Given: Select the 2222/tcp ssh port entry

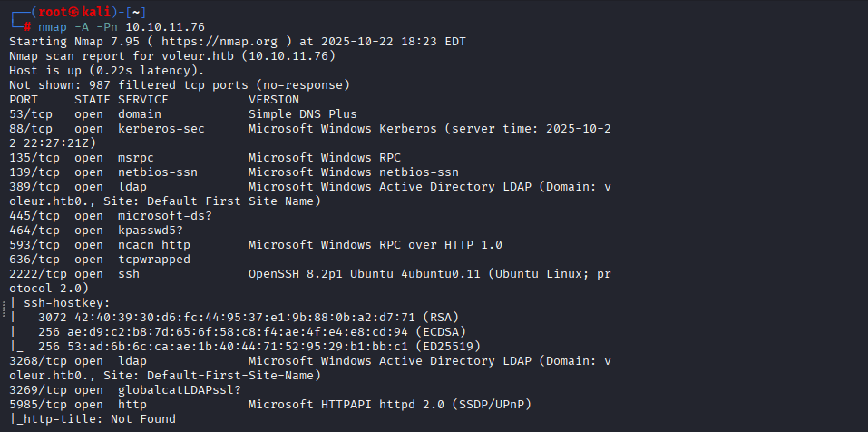Looking at the screenshot, I should pyautogui.click(x=38, y=274).
